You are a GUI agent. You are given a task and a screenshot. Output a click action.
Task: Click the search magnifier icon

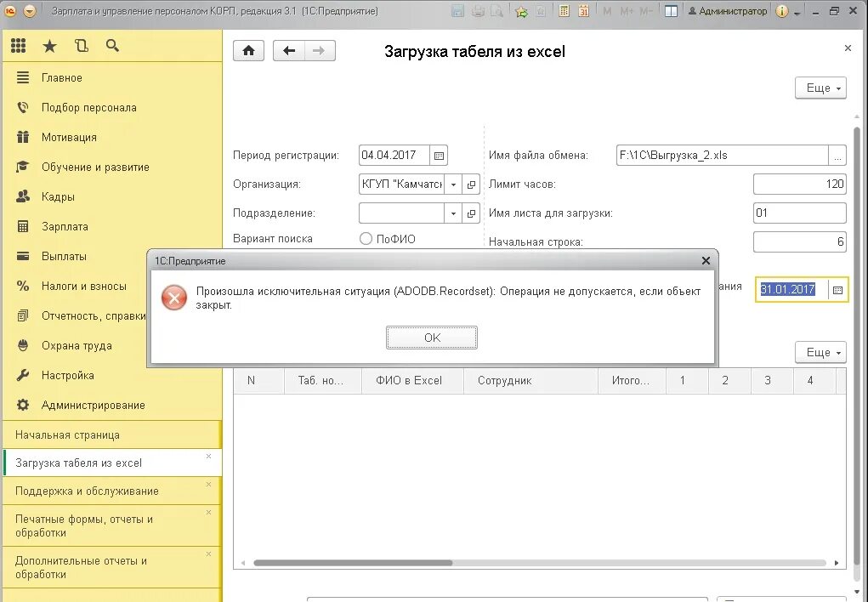coord(112,46)
